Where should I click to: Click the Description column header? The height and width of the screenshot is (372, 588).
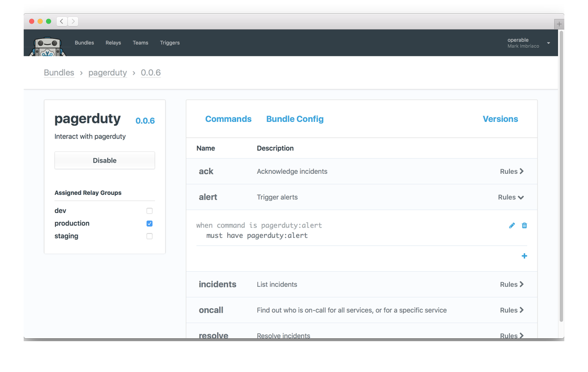pos(275,148)
